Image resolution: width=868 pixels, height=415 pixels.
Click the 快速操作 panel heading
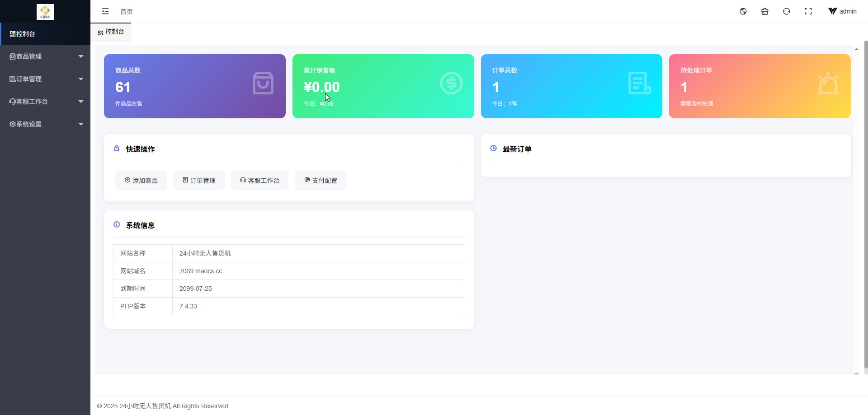point(140,149)
